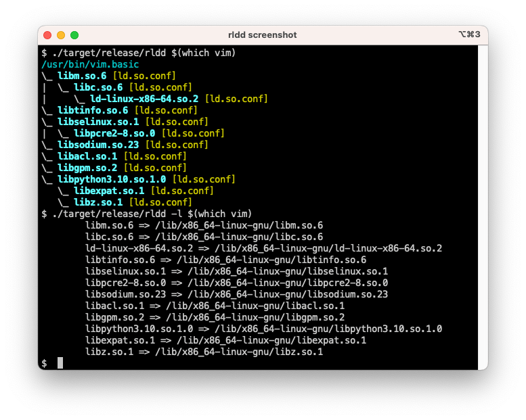The image size is (526, 420).
Task: Click the 'libsodium.so.23 =>' list output line
Action: (x=236, y=294)
